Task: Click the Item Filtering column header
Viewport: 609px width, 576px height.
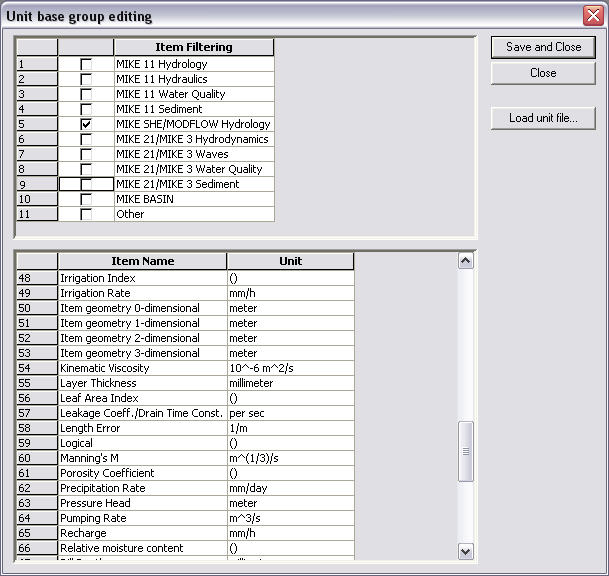Action: (x=193, y=47)
